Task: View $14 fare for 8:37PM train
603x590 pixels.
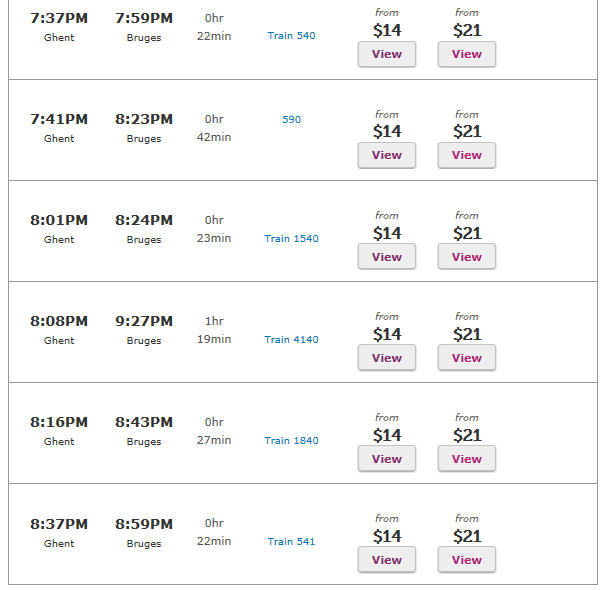Action: (x=386, y=560)
